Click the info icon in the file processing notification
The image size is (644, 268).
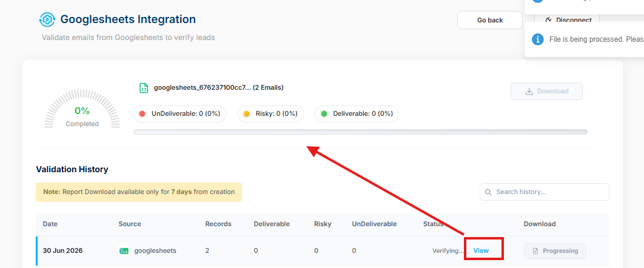(538, 39)
